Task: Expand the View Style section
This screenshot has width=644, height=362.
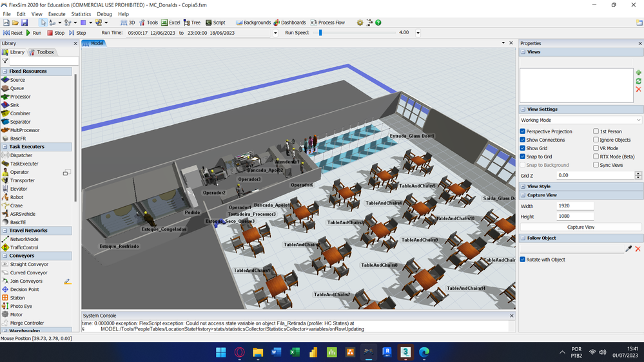Action: coord(523,186)
